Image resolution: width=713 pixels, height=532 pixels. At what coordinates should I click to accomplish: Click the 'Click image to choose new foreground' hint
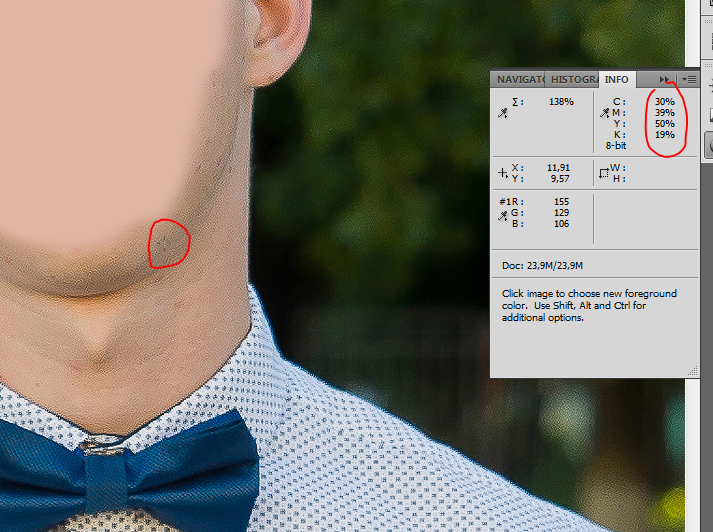[x=589, y=294]
